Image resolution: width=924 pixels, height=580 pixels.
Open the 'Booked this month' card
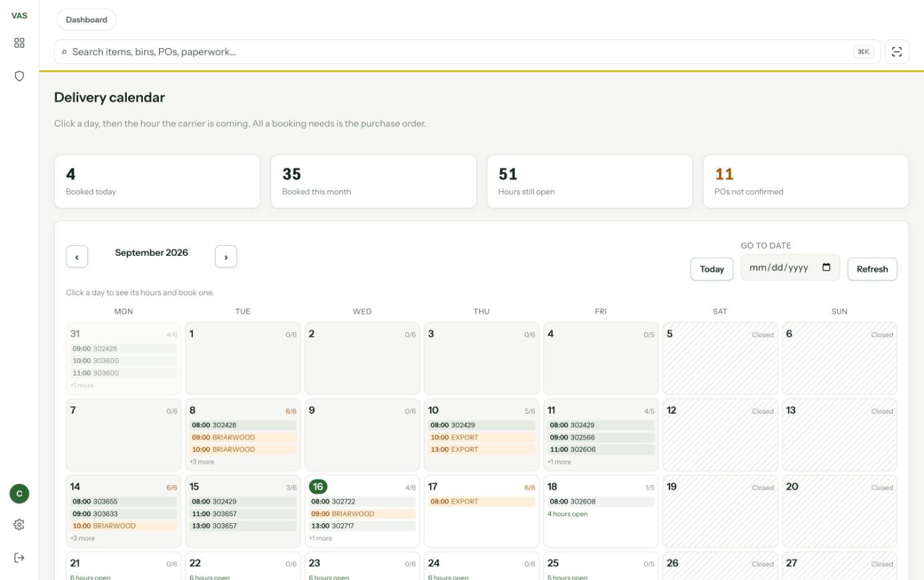point(373,182)
